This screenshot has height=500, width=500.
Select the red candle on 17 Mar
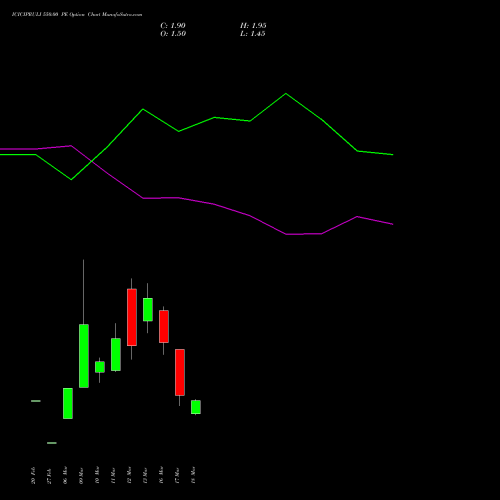tap(180, 372)
